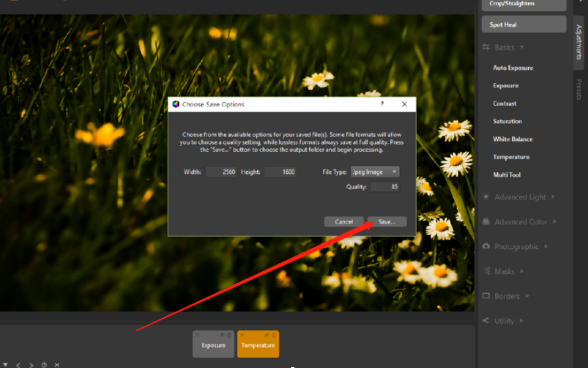This screenshot has height=368, width=588.
Task: Click the Masks icon
Action: pyautogui.click(x=487, y=271)
